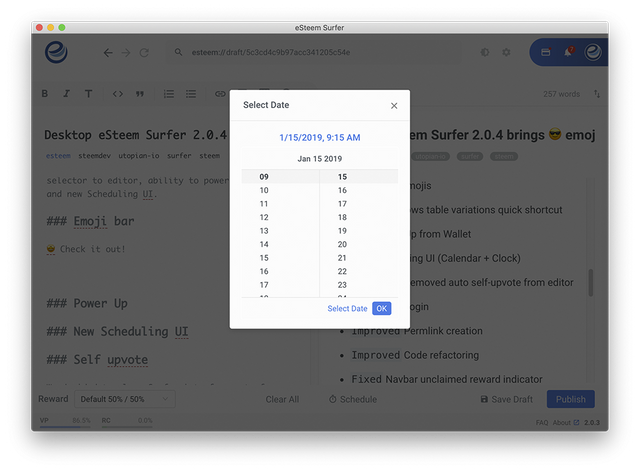Image resolution: width=640 pixels, height=473 pixels.
Task: Toggle night mode brightness icon
Action: click(484, 52)
